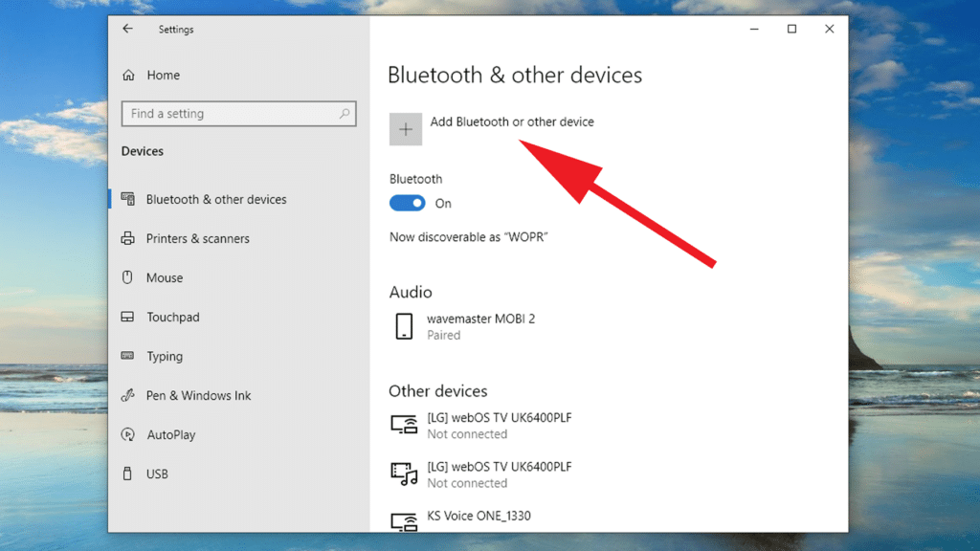Click the media icon of second LG webOS TV
Screen dimensions: 980x551
pos(404,474)
